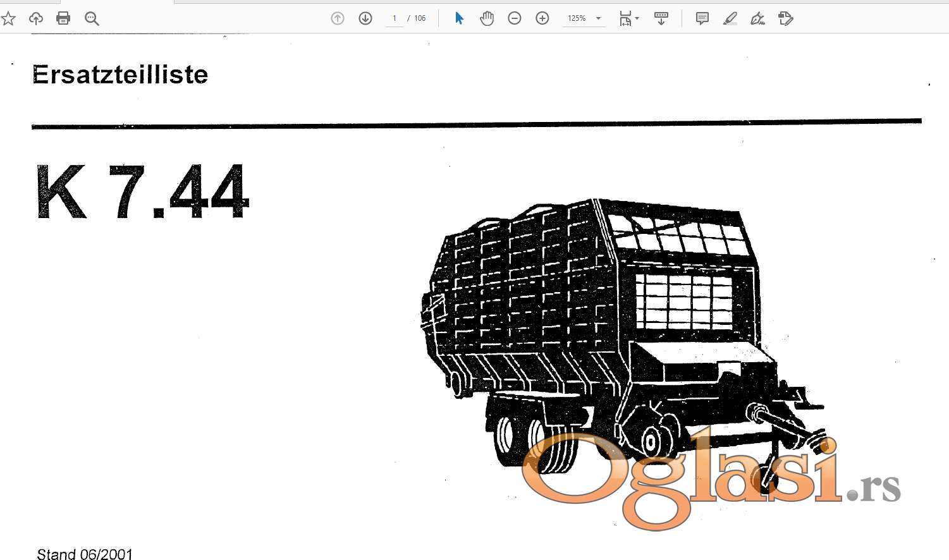
Task: Choose the selection arrow tool
Action: point(459,18)
